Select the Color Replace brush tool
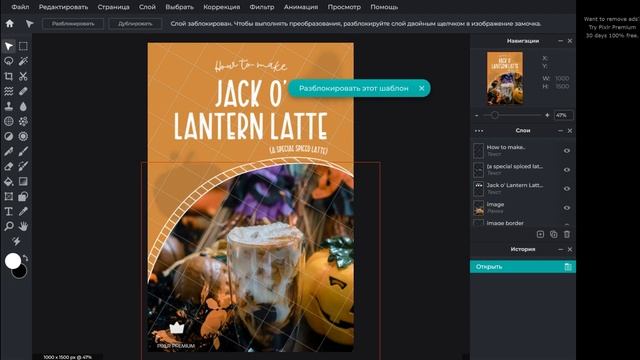The image size is (640, 360). (x=23, y=166)
